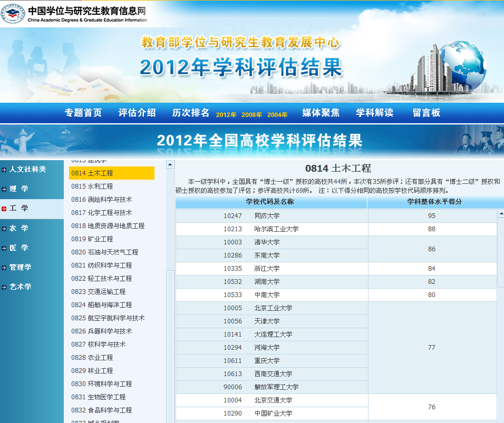This screenshot has width=504, height=423.
Task: Select subject 0824 船舶与海洋工程
Action: [x=102, y=305]
